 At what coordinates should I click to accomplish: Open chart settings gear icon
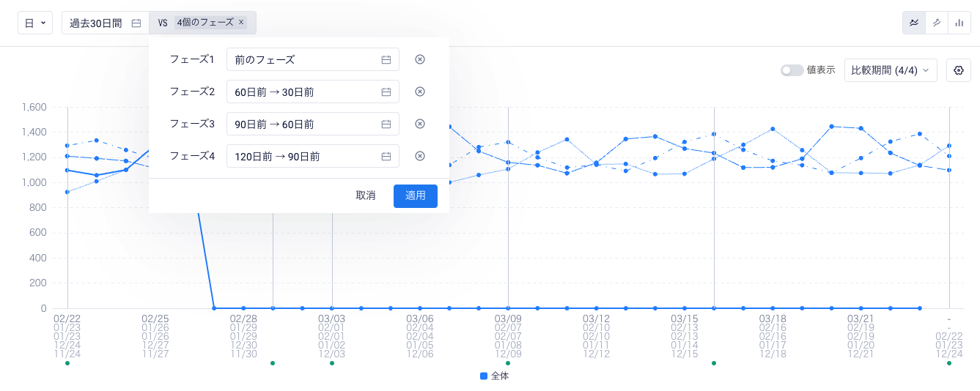(959, 70)
